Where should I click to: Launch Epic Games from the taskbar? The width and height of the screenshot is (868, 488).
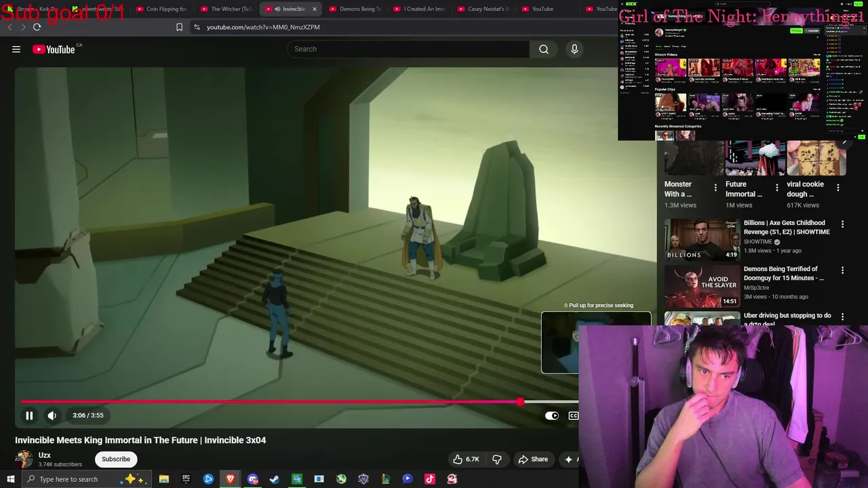click(186, 479)
